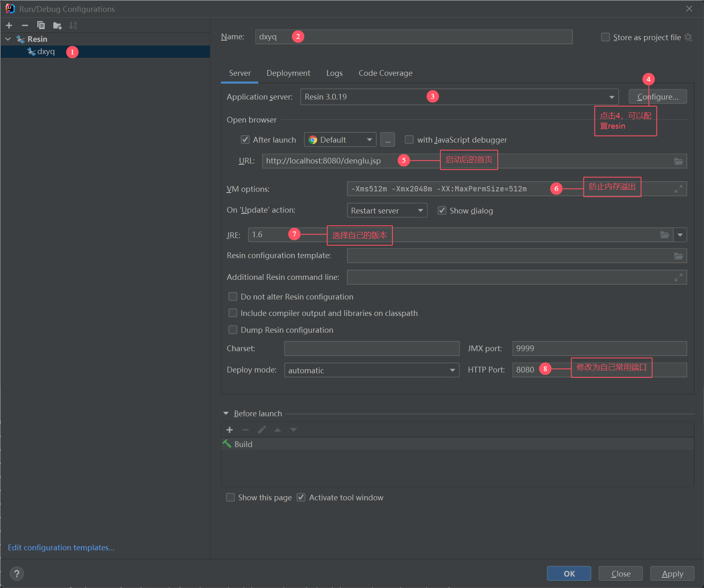
Task: Click the Remove Configuration minus icon
Action: pyautogui.click(x=25, y=25)
